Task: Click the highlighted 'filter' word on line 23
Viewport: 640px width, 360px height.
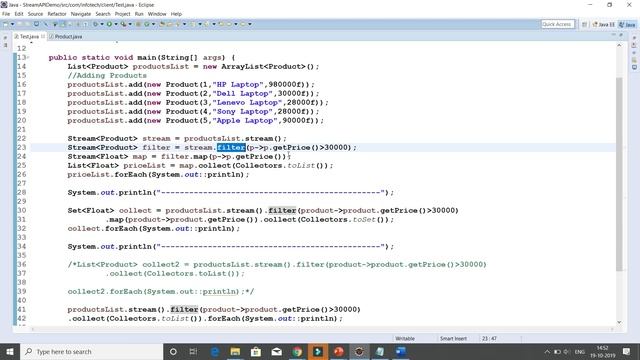Action: click(x=231, y=147)
